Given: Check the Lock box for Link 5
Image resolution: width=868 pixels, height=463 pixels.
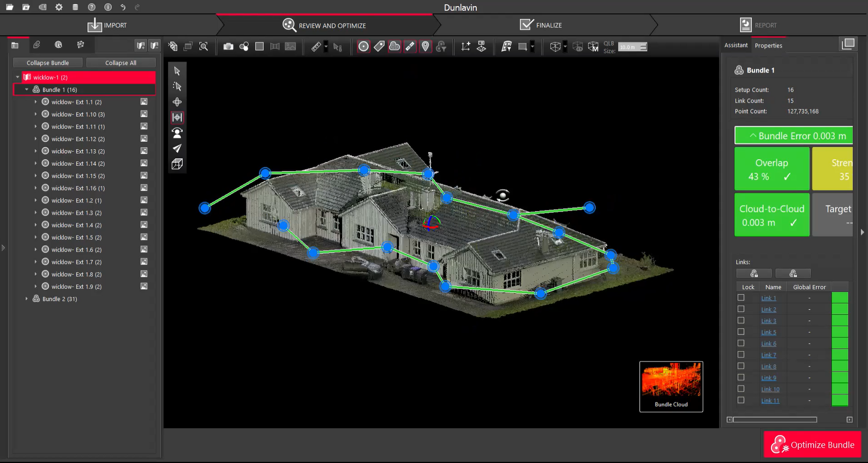Looking at the screenshot, I should click(x=741, y=332).
